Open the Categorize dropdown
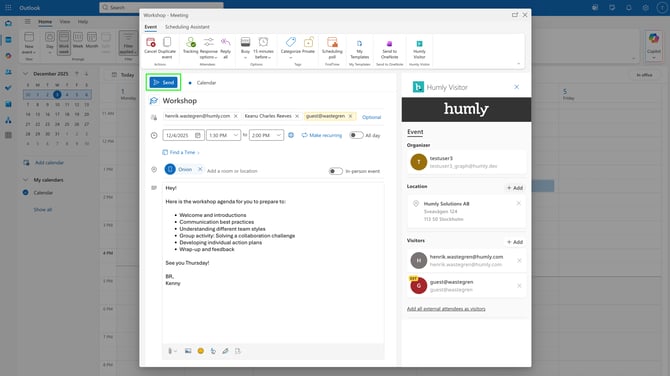Viewport: 670px width, 376px height. (291, 47)
